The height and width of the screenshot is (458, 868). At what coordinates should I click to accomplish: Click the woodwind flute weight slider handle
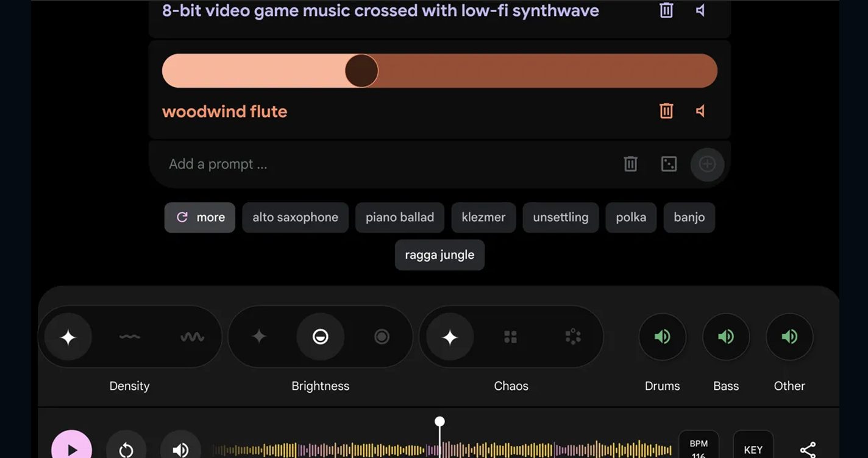[x=361, y=71]
